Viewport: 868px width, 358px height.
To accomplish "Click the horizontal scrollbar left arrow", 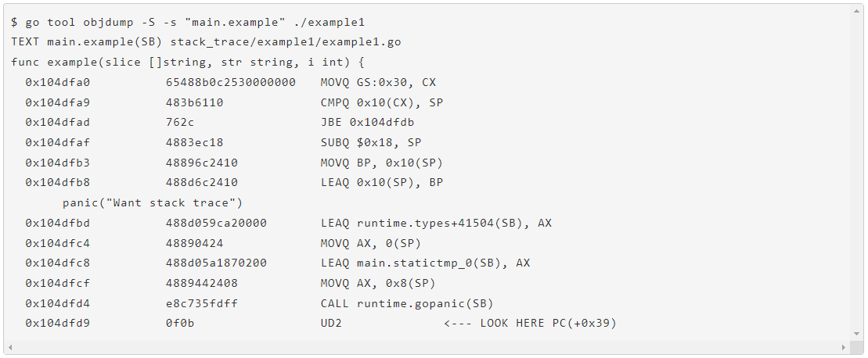I will click(11, 346).
